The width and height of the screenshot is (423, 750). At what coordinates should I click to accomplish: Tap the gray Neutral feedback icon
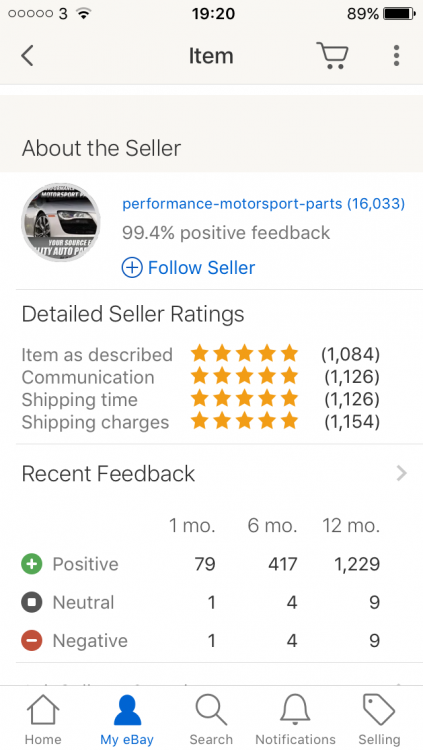(x=32, y=602)
